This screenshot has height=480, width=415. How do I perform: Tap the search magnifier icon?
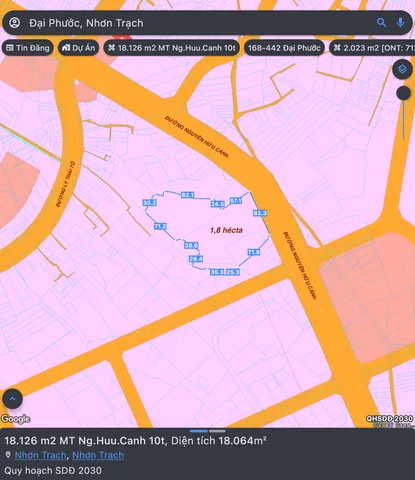381,23
